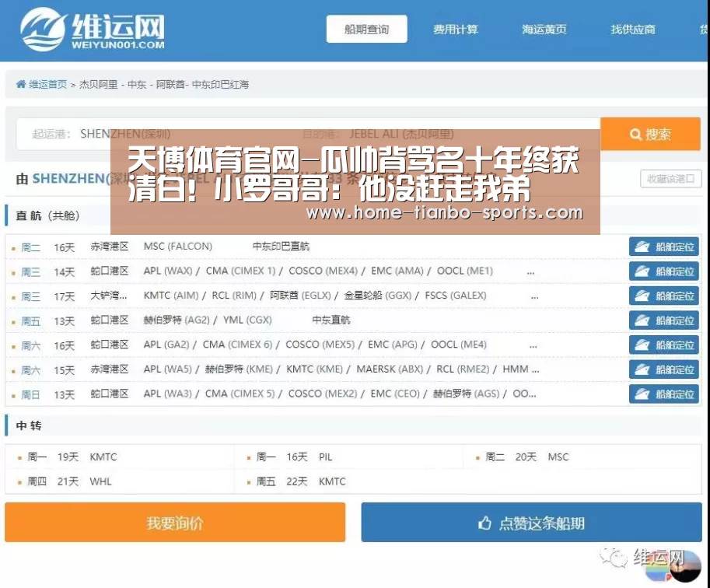Open the 费用计算 menu item

(456, 30)
